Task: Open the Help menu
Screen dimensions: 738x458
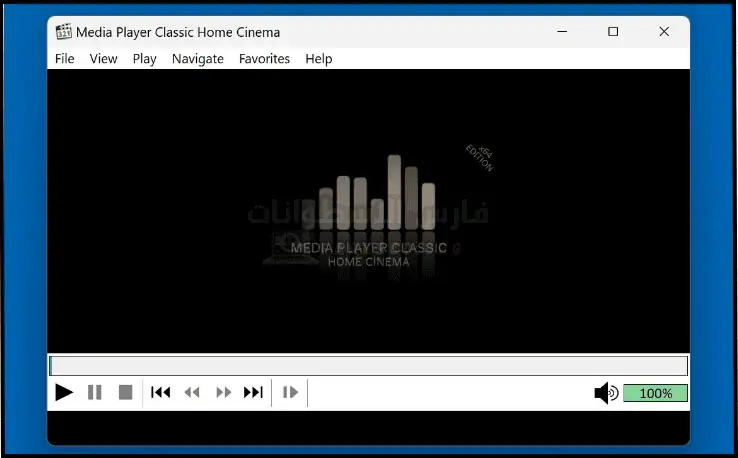Action: point(319,59)
